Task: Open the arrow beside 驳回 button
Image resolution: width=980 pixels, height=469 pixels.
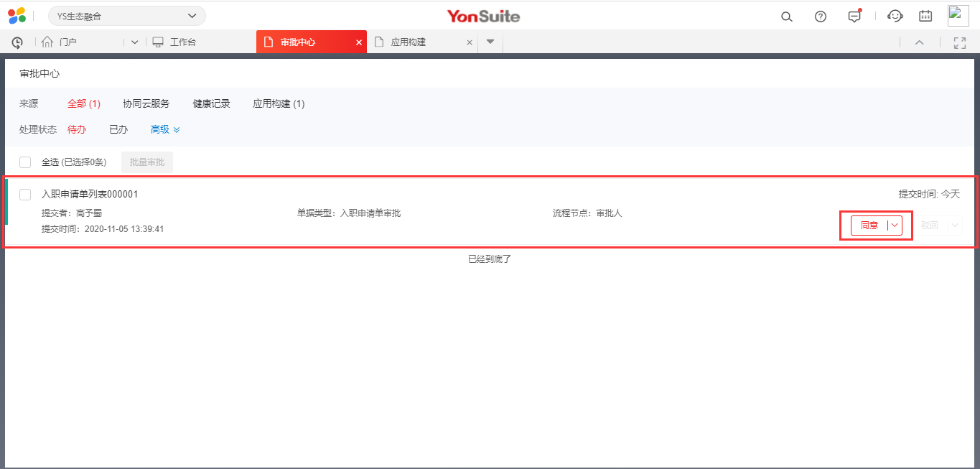Action: [955, 225]
